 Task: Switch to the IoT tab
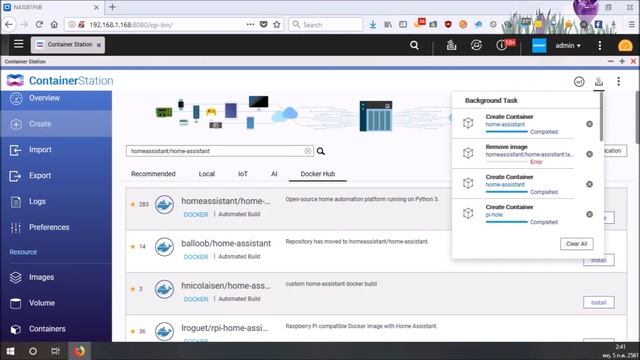[x=243, y=174]
